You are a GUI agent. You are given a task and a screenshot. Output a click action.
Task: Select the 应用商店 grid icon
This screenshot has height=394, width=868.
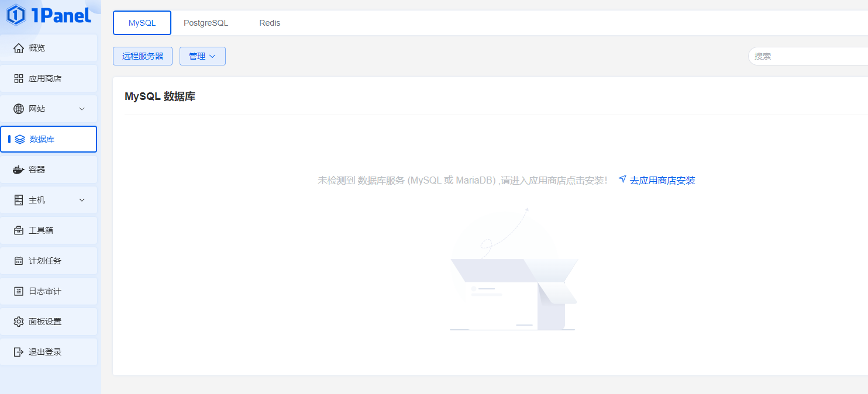pos(19,78)
